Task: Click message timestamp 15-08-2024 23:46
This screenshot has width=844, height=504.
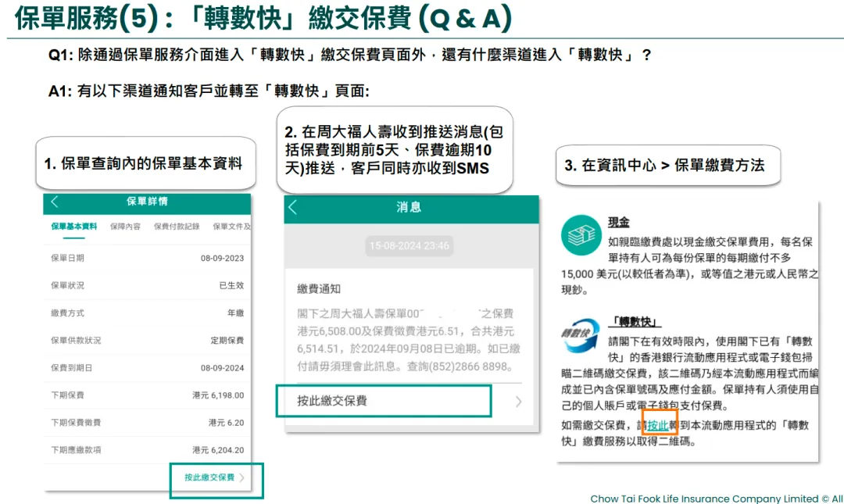Action: [x=409, y=245]
